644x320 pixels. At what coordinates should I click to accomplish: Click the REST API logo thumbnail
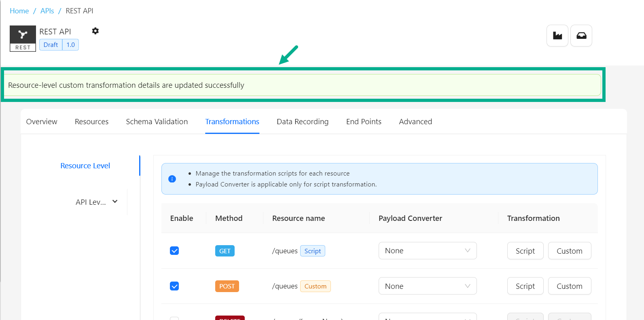click(x=23, y=38)
